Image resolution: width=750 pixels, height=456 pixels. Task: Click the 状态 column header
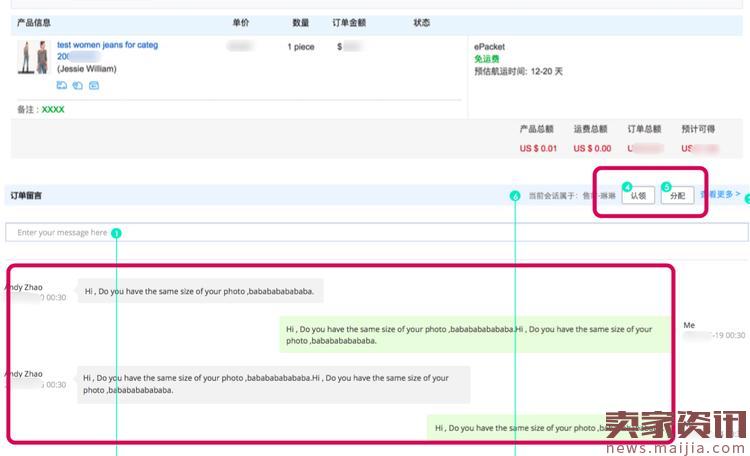pos(421,22)
